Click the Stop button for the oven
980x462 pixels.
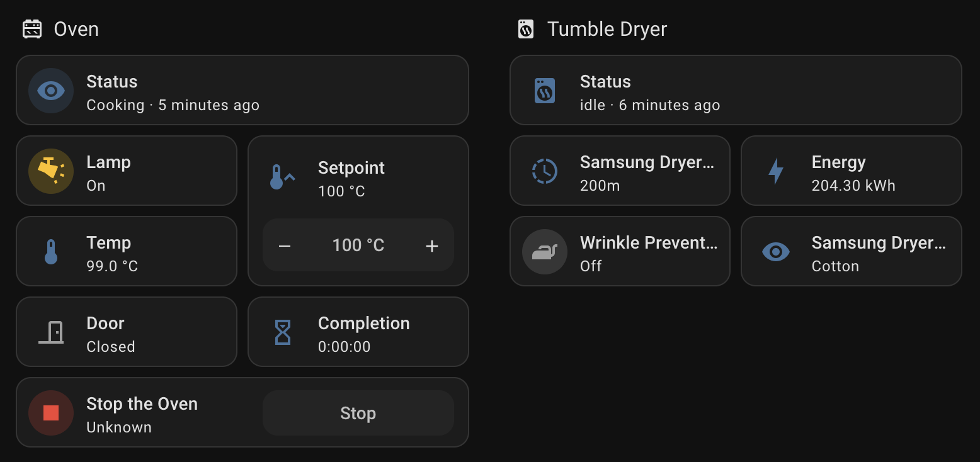[x=358, y=413]
